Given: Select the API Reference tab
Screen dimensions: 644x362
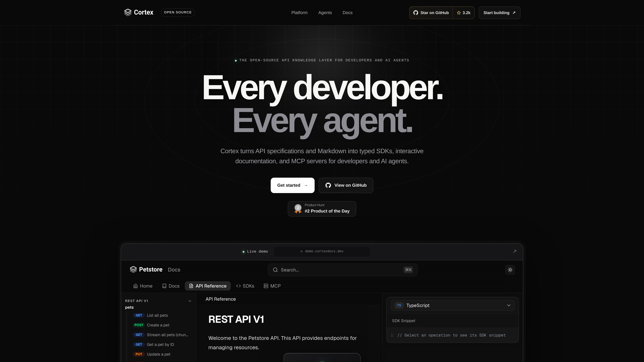Looking at the screenshot, I should coord(208,286).
